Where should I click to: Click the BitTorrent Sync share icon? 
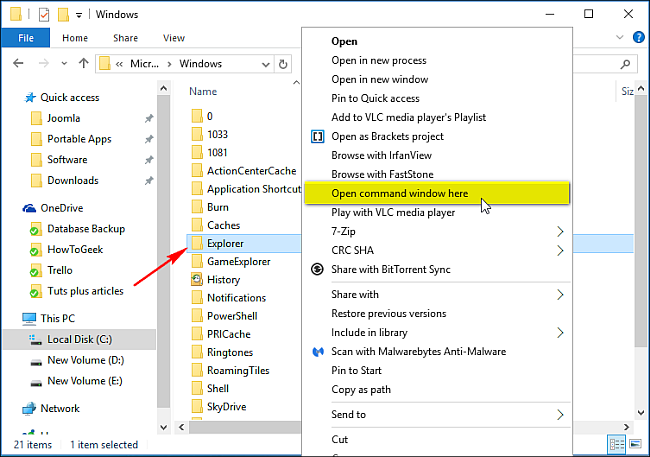[x=318, y=269]
